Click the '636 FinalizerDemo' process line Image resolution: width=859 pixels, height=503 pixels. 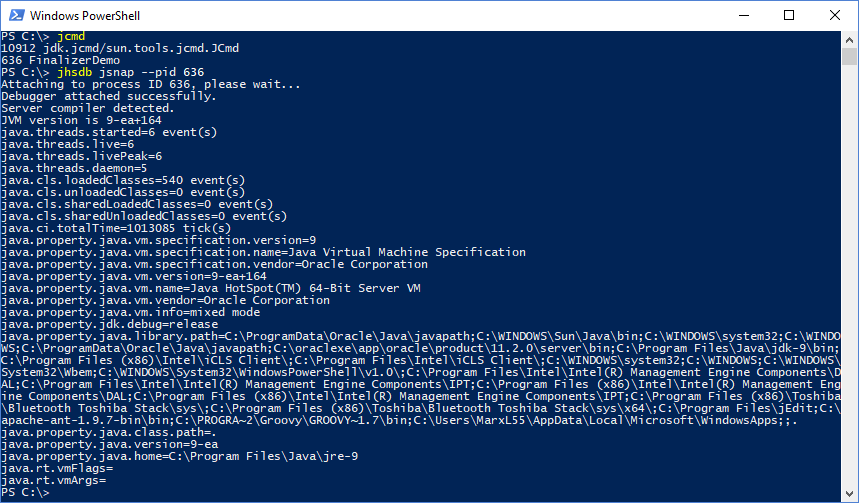(60, 60)
